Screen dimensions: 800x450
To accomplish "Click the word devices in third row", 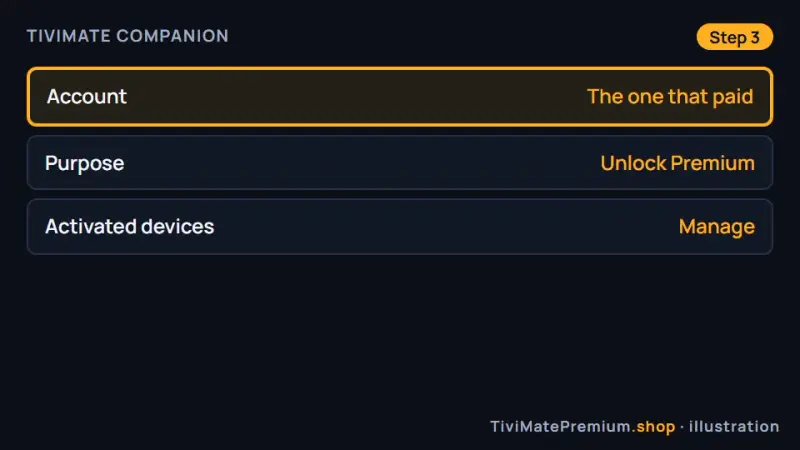I will (178, 227).
